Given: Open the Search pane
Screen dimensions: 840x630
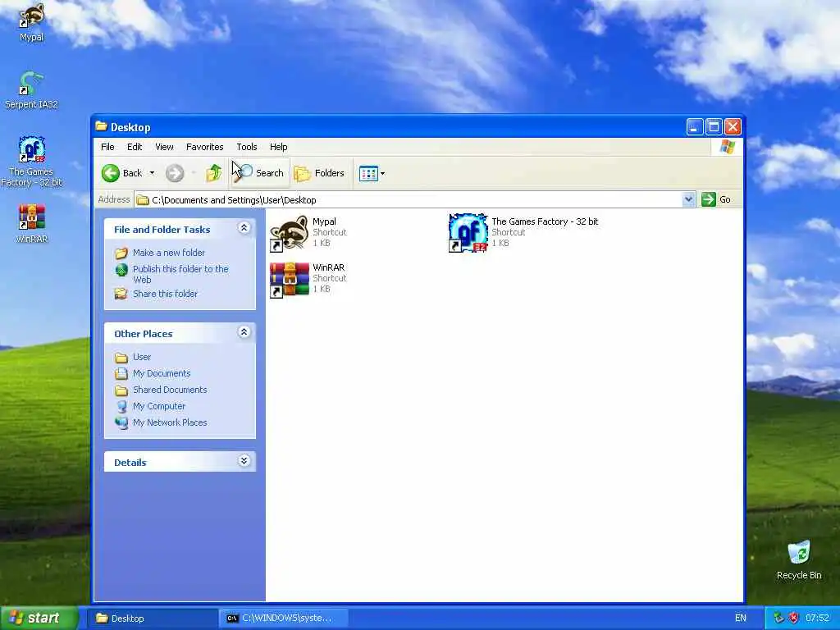Looking at the screenshot, I should tap(260, 173).
